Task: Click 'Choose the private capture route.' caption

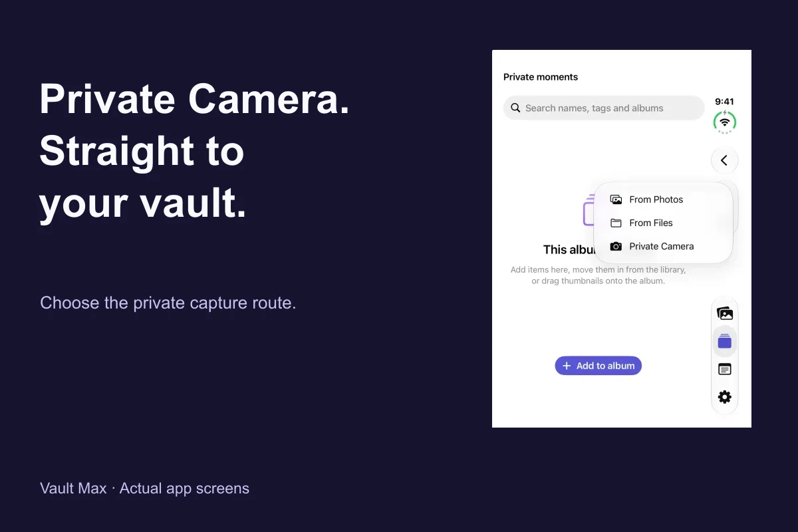Action: coord(168,303)
